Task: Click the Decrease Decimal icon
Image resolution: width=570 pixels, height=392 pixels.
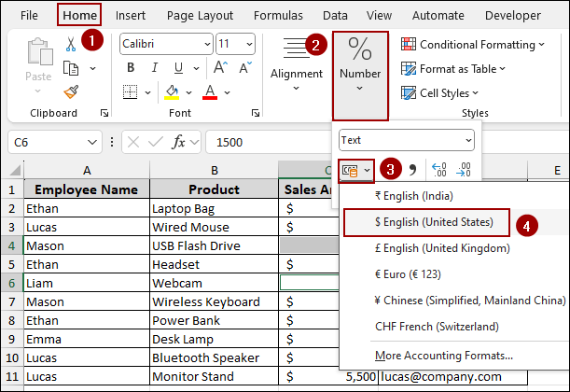Action: pyautogui.click(x=464, y=170)
